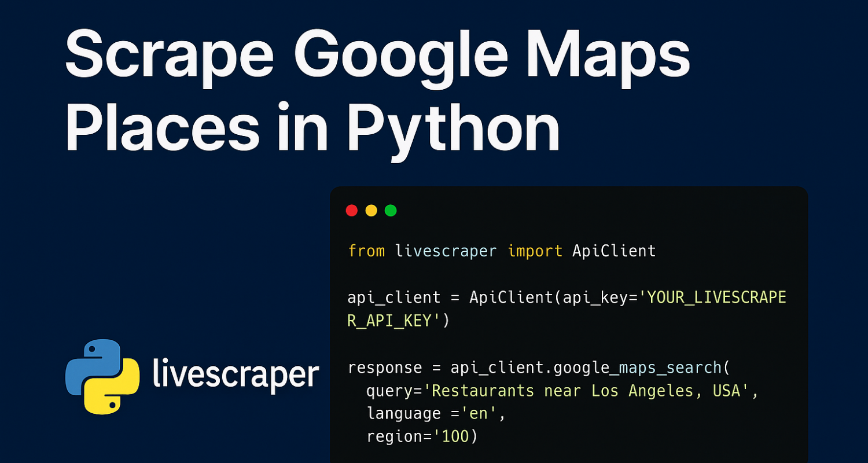This screenshot has width=868, height=463.
Task: Click the Python logo icon
Action: [x=102, y=377]
